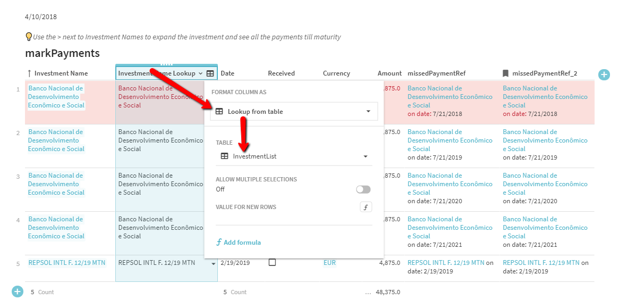The height and width of the screenshot is (308, 644).
Task: Click the 4/10/2018 date text
Action: (40, 17)
